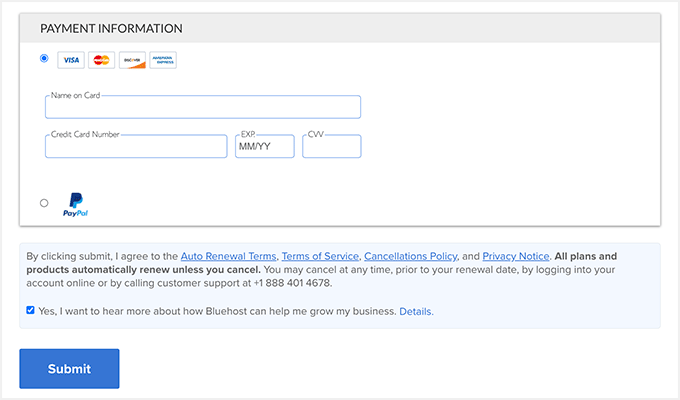Click the Details link

(416, 311)
